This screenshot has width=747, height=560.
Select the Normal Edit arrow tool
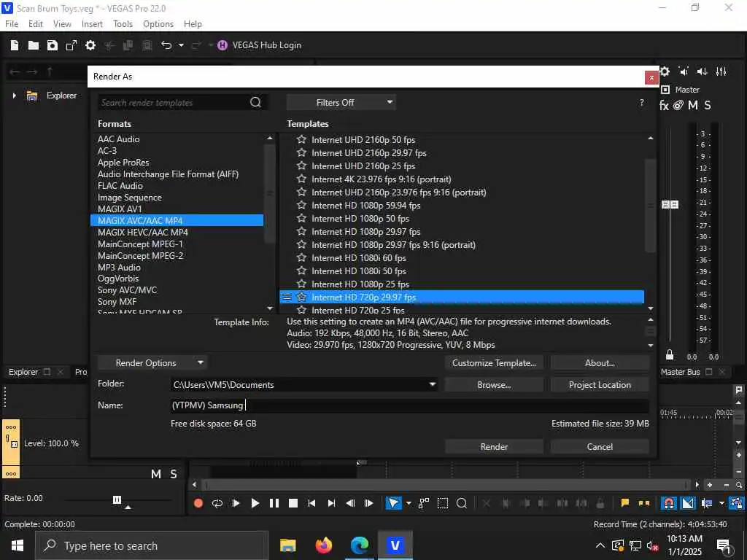tap(393, 503)
